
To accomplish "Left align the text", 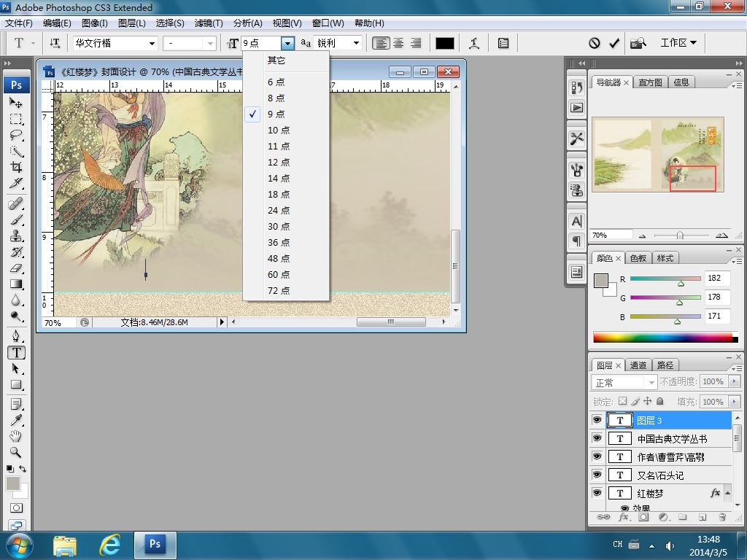I will [381, 43].
